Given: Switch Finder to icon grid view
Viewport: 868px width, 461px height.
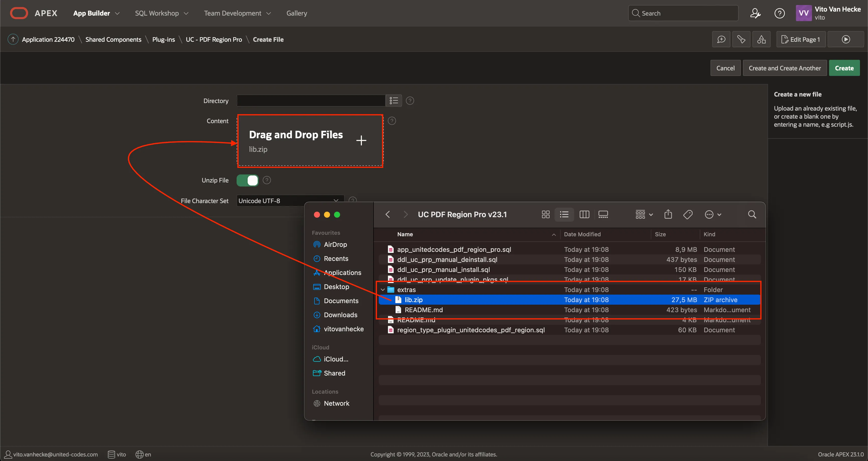Looking at the screenshot, I should tap(546, 214).
